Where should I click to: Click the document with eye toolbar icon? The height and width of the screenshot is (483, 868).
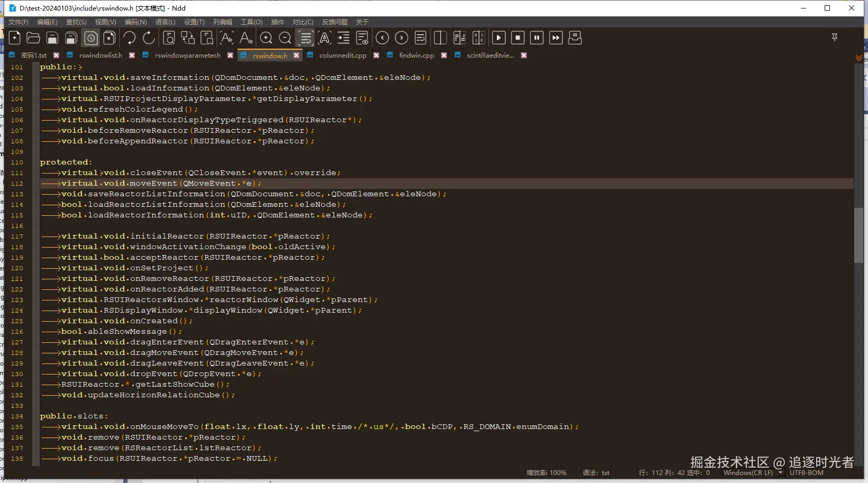(362, 38)
